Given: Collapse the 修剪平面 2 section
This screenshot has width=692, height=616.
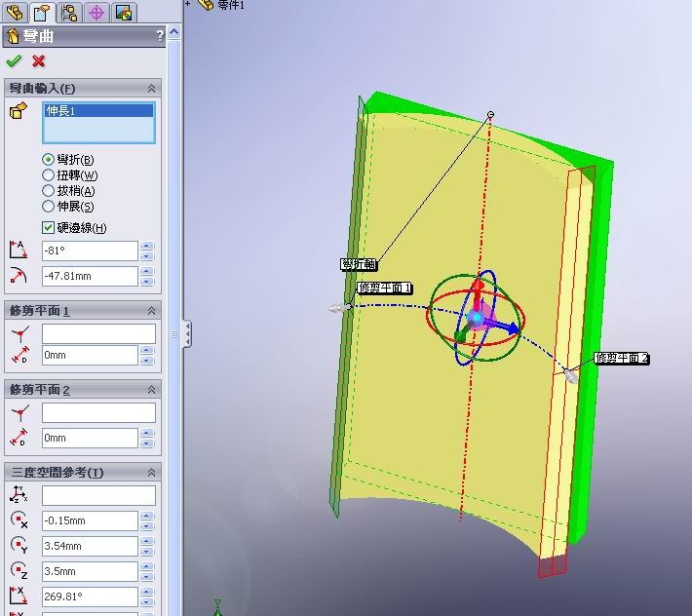Looking at the screenshot, I should (x=151, y=390).
